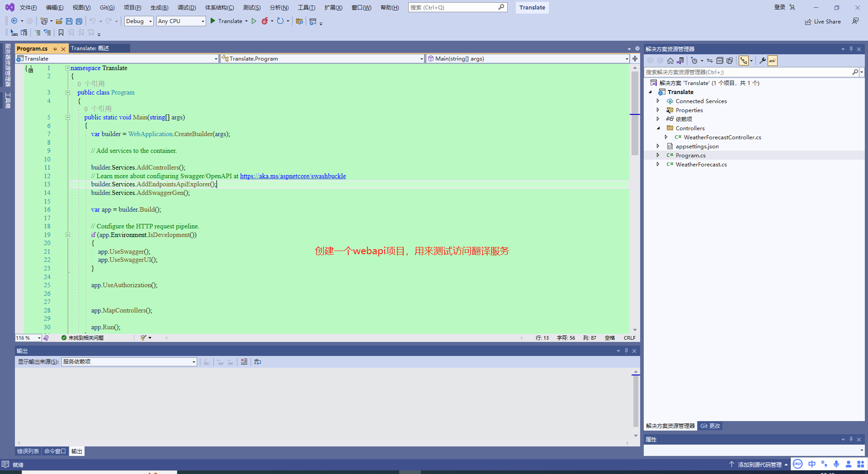Viewport: 868px width, 474px height.
Task: Collapse the Main method code block
Action: click(x=68, y=117)
